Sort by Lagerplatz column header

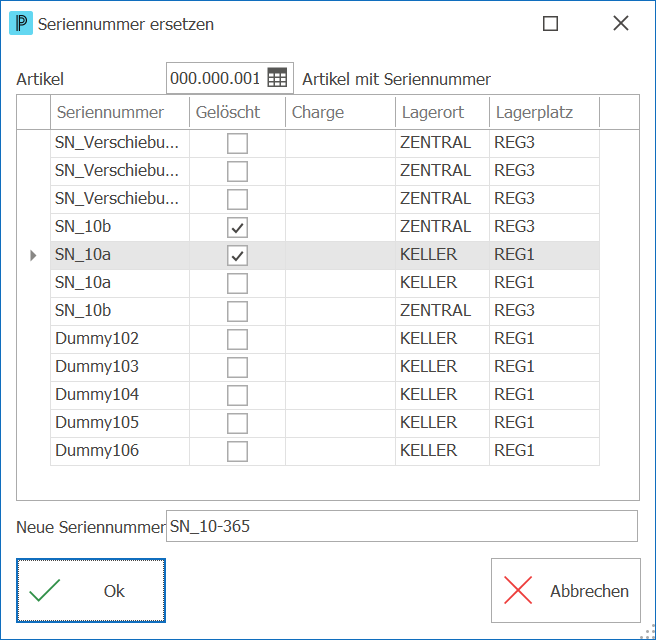tap(544, 112)
